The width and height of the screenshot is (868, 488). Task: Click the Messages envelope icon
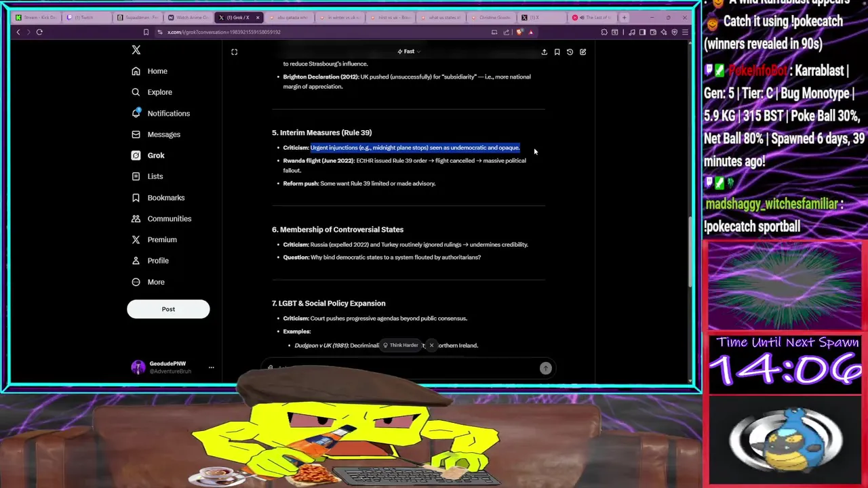[x=136, y=134]
